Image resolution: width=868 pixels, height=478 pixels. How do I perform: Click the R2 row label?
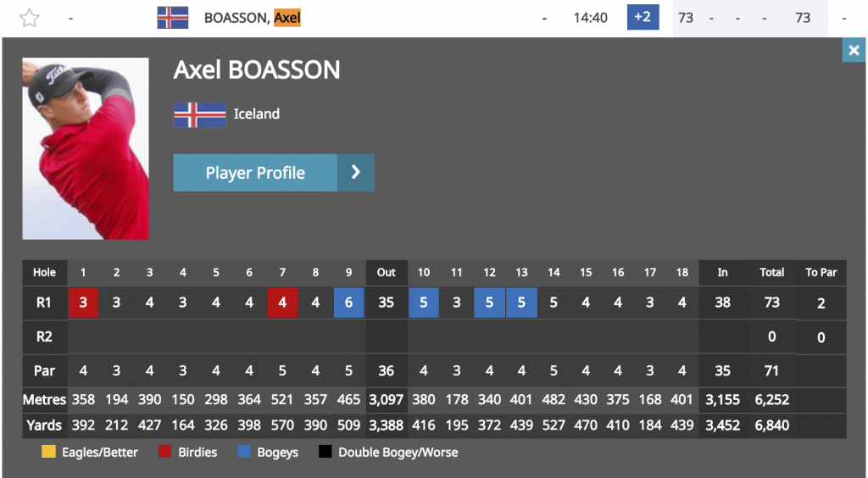44,337
